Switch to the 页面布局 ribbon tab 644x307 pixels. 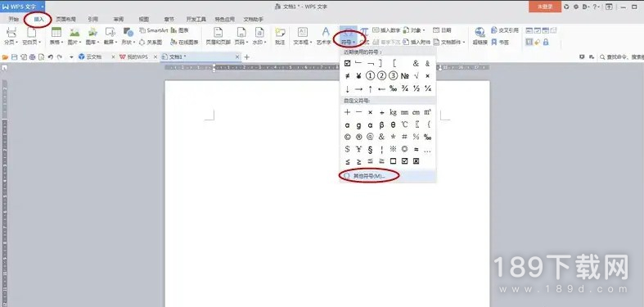(65, 20)
